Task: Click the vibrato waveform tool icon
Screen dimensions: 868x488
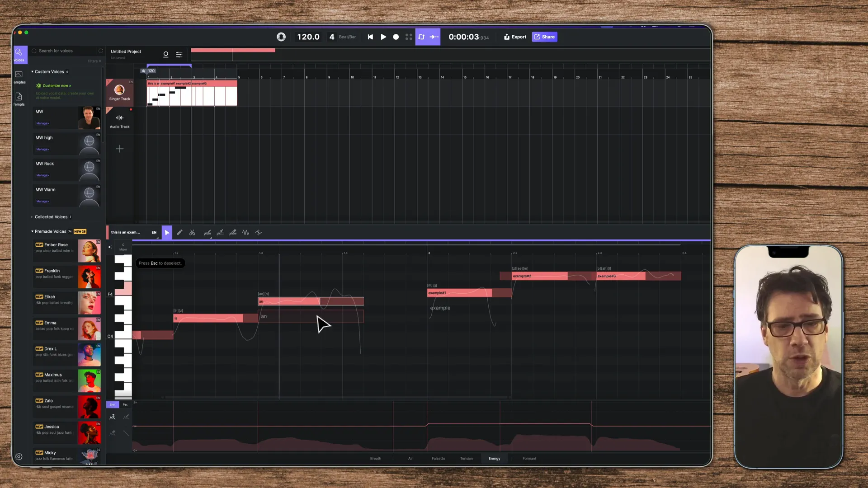Action: pos(245,233)
